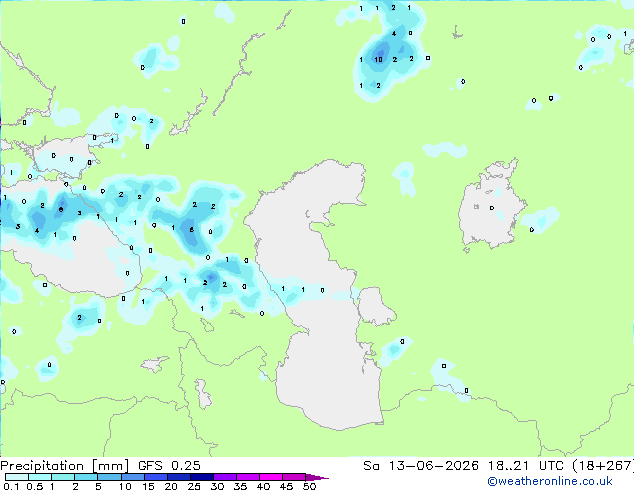
Task: Click the 'Sa 13-06-2026' date text
Action: click(421, 466)
